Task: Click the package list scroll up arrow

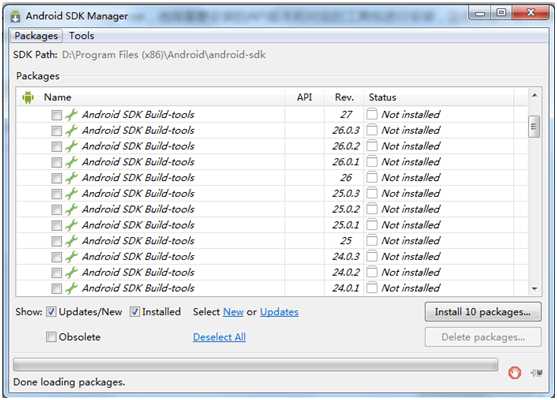Action: point(534,95)
